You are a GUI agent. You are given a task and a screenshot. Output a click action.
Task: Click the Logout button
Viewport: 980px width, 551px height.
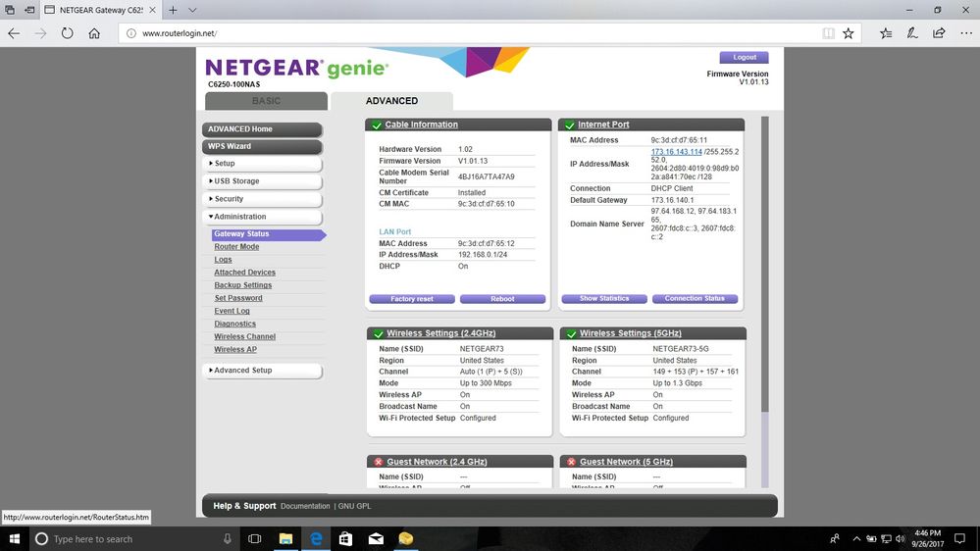[744, 58]
